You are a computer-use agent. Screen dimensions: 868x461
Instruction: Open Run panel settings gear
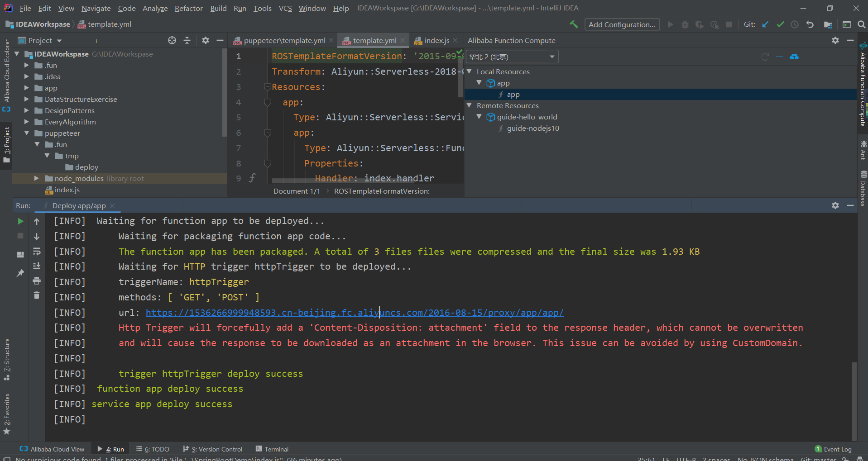coord(835,205)
